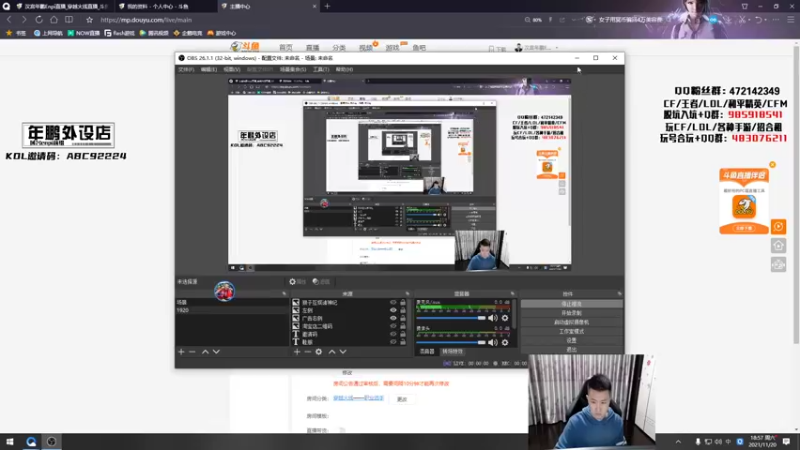Viewport: 800px width, 450px height.
Task: Click the webpage vertical scrollbar
Action: coord(796,194)
